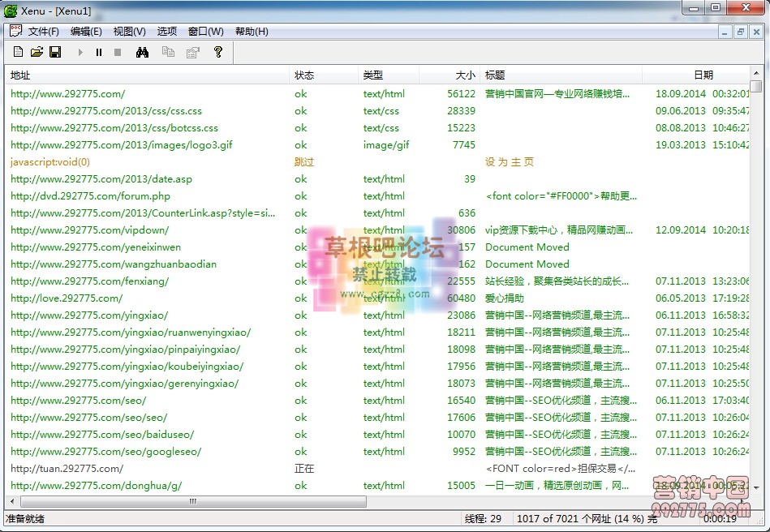
Task: Open the 视图(V) menu
Action: (127, 31)
